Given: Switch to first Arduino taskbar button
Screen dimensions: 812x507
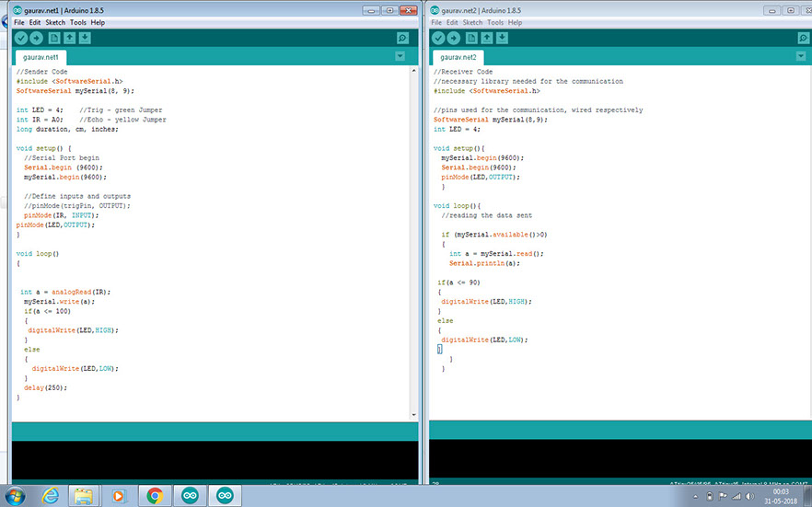Looking at the screenshot, I should 190,496.
